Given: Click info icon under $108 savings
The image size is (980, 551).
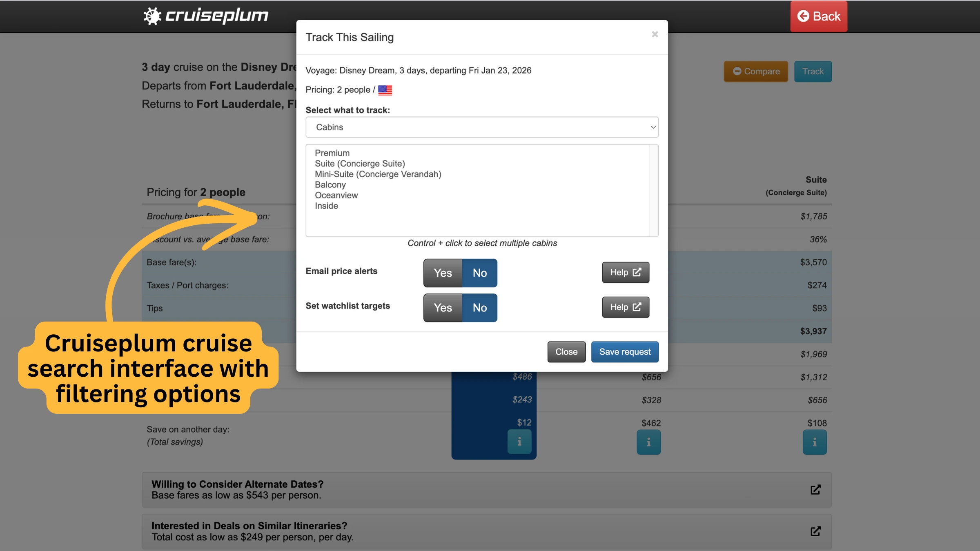Looking at the screenshot, I should point(814,442).
